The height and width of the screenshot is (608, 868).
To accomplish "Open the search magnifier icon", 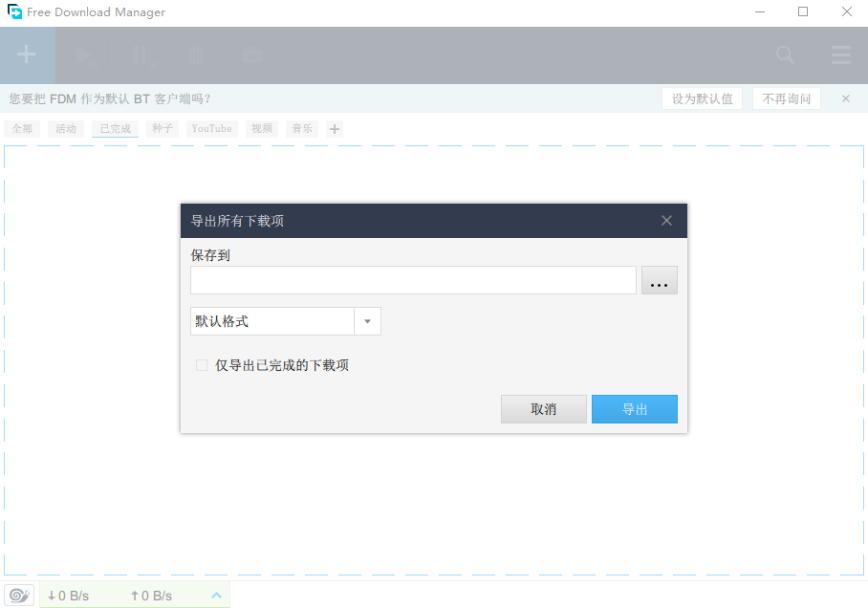I will (785, 54).
